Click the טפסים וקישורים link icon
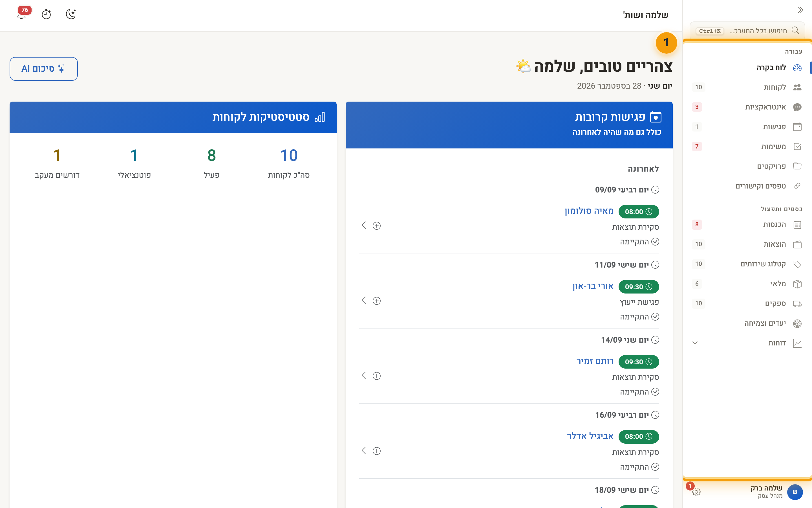This screenshot has width=812, height=508. [797, 186]
